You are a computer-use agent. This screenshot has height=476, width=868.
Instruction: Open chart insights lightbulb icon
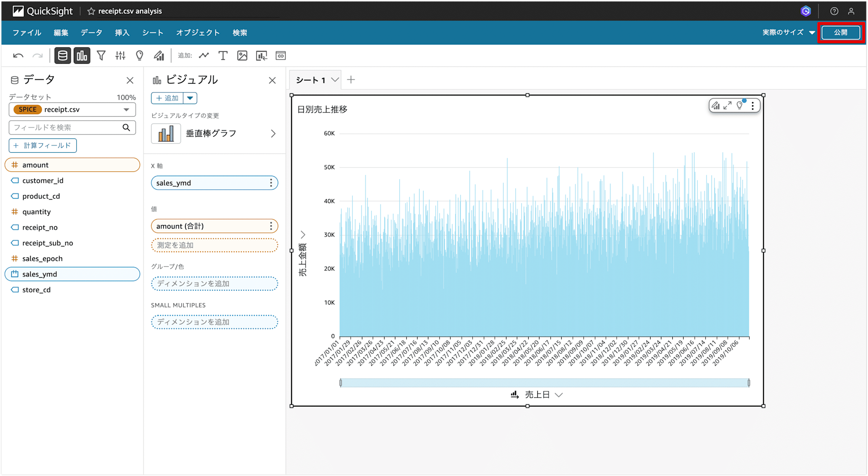point(740,105)
